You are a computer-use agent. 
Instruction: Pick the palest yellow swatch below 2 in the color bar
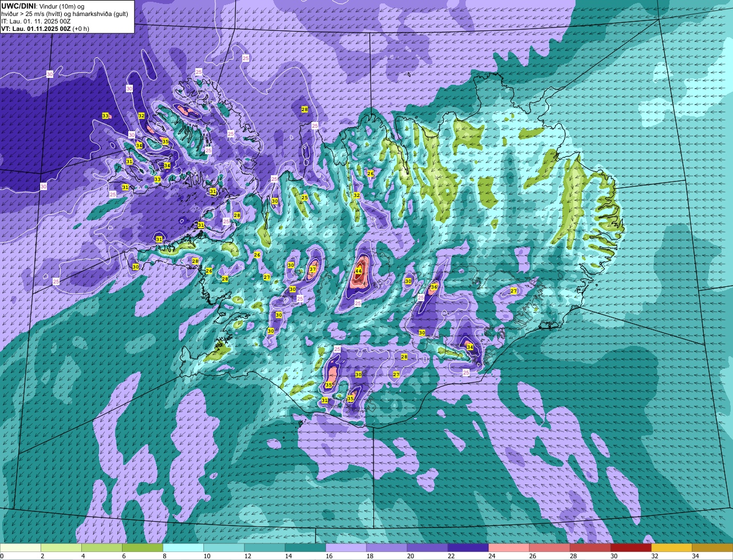pos(21,547)
